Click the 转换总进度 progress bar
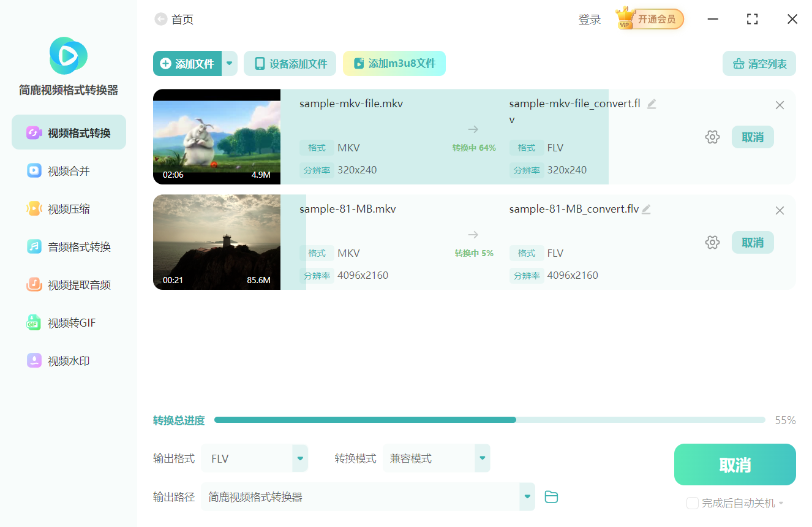This screenshot has width=812, height=527. (x=490, y=420)
